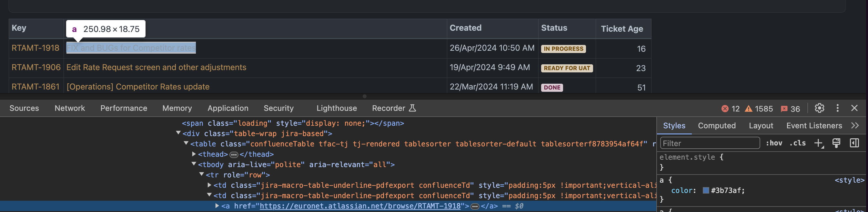This screenshot has height=212, width=868.
Task: Click the READY FOR UAT status badge
Action: point(567,68)
